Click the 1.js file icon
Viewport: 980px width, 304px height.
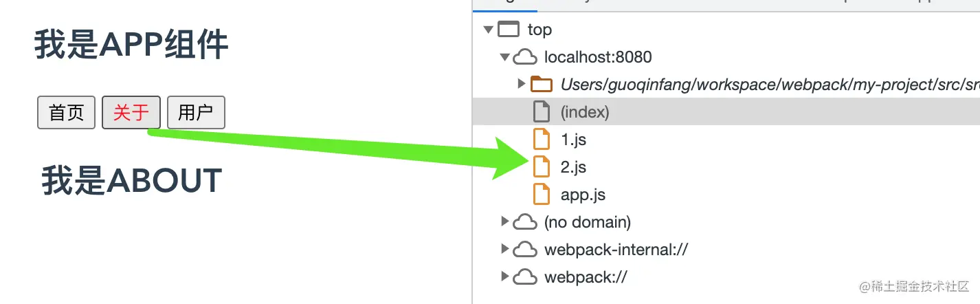tap(542, 140)
